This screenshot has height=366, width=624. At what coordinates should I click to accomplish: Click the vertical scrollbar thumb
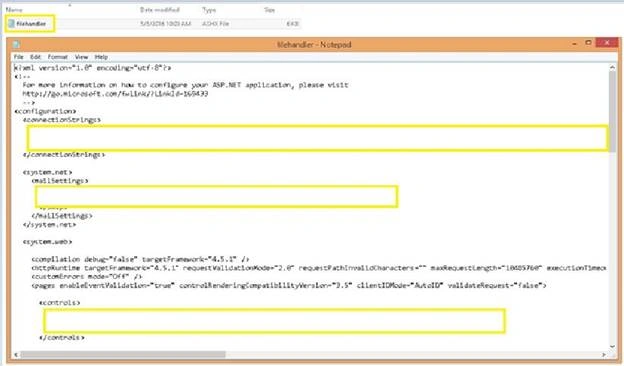coord(612,111)
